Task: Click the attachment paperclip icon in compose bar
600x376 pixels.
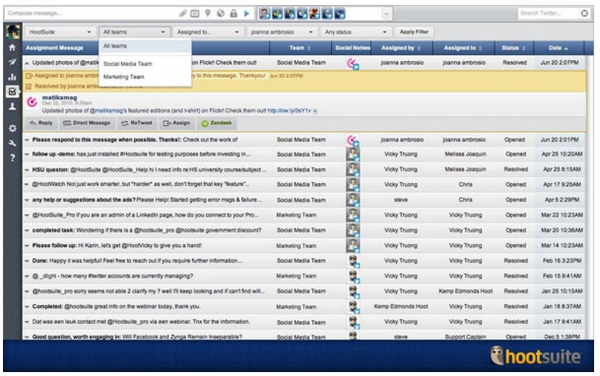Action: pyautogui.click(x=183, y=13)
